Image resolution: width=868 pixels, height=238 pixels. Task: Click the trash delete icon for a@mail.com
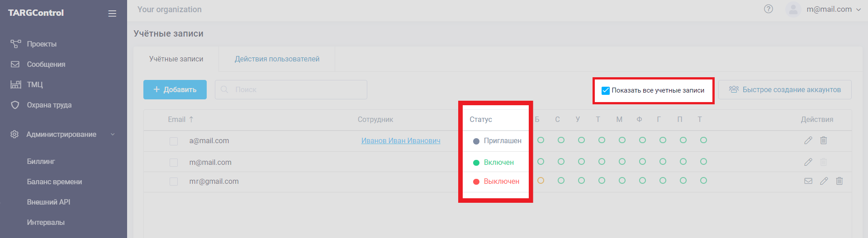tap(824, 140)
